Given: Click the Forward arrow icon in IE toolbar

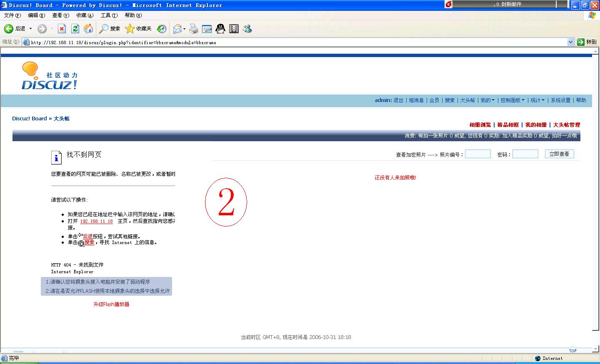Looking at the screenshot, I should tap(42, 29).
